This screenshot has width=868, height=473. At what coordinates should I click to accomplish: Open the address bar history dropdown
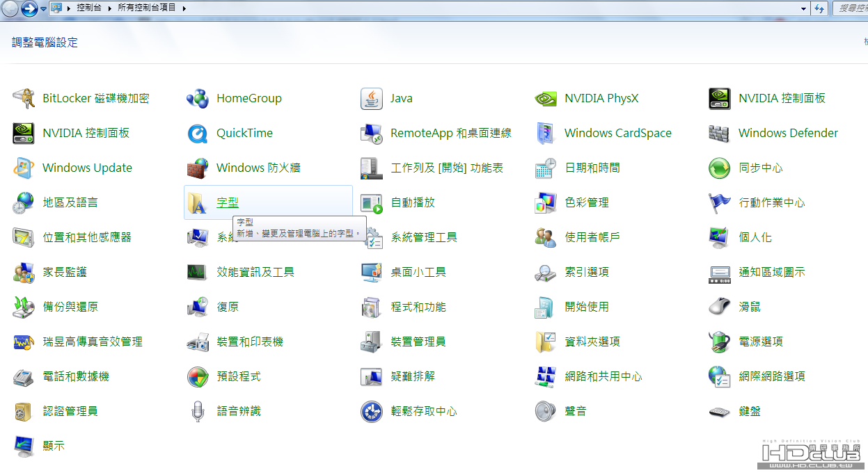(804, 8)
